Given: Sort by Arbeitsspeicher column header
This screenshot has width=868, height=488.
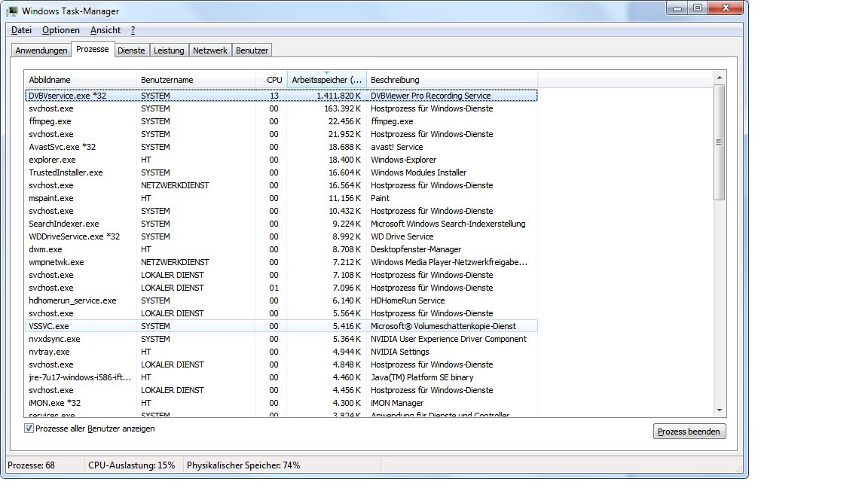Looking at the screenshot, I should (x=326, y=80).
